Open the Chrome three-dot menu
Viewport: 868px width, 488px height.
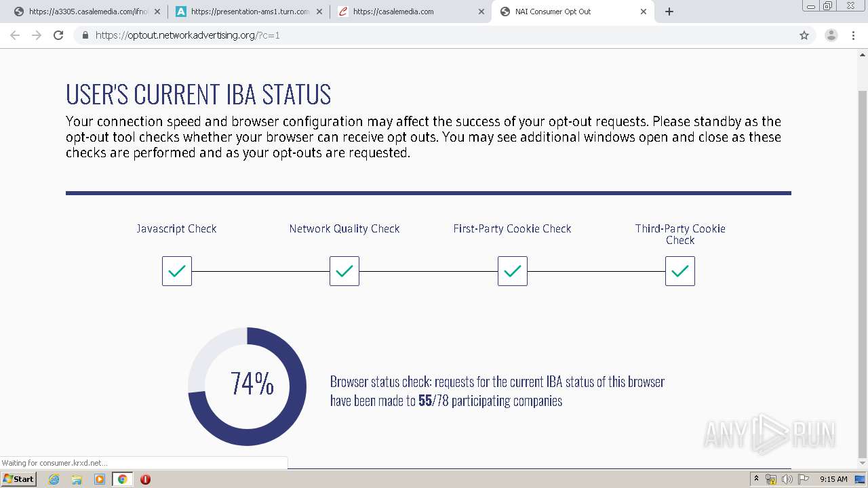pos(853,35)
